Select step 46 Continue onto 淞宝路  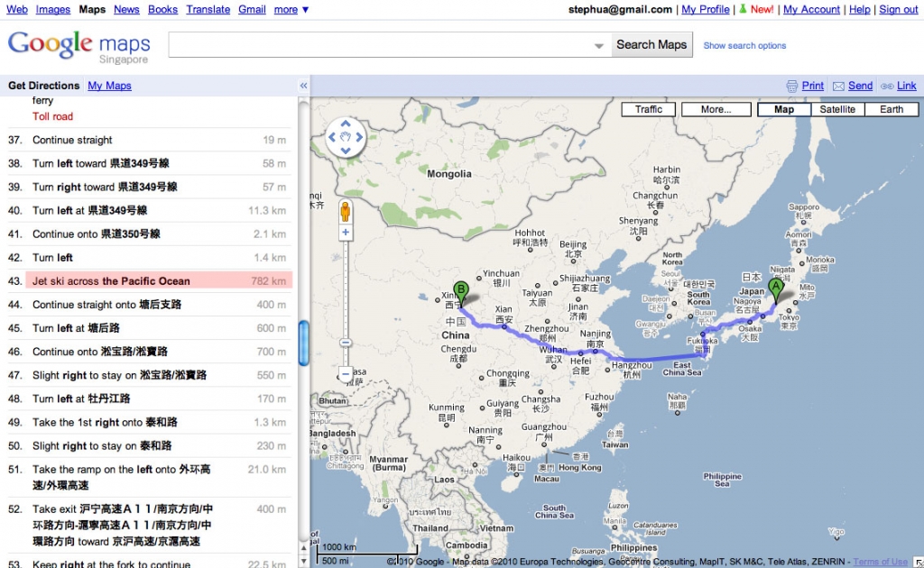click(x=150, y=352)
